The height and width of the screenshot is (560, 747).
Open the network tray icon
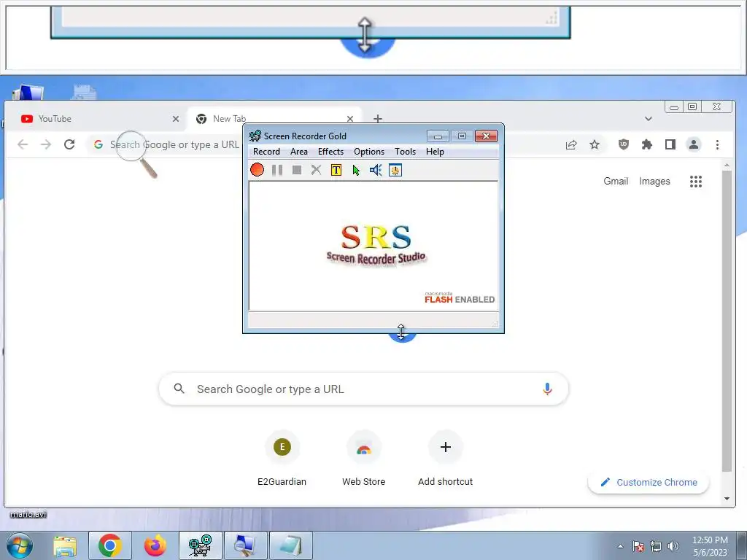click(x=656, y=546)
